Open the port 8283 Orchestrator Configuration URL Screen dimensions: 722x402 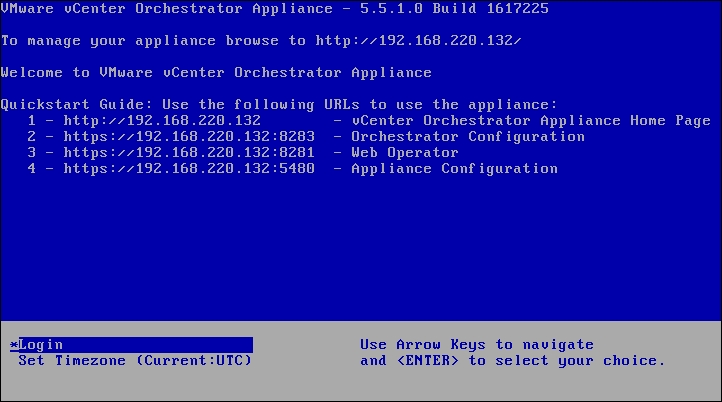point(189,137)
